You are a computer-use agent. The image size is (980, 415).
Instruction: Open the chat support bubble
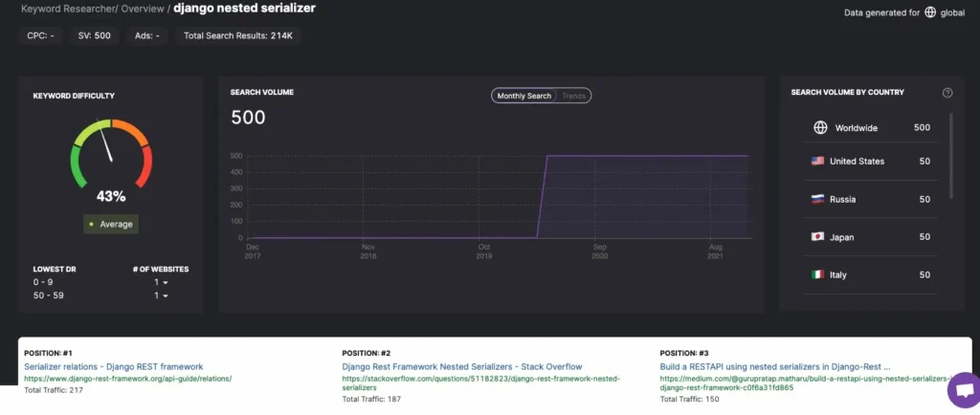pyautogui.click(x=961, y=391)
